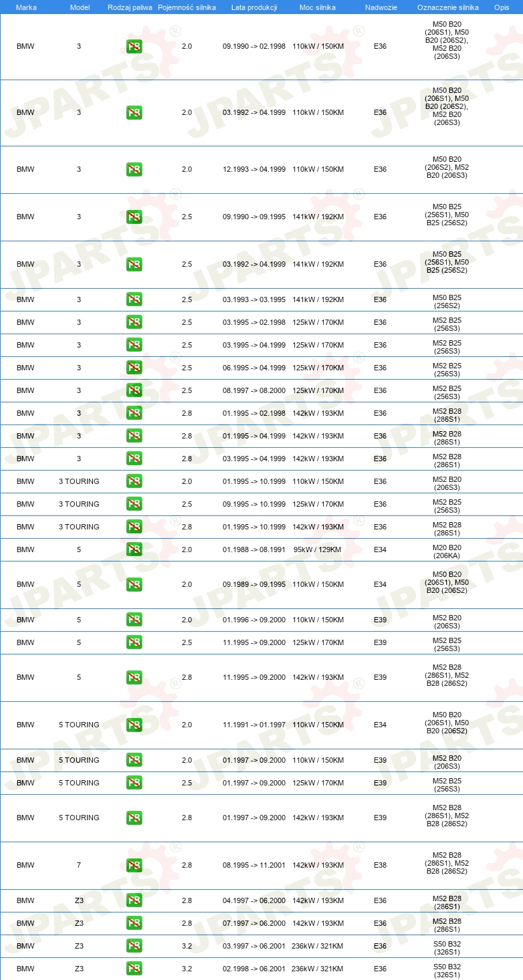Click the 01.1988 -> 08.1991 date cell
523x980 pixels.
click(x=254, y=549)
